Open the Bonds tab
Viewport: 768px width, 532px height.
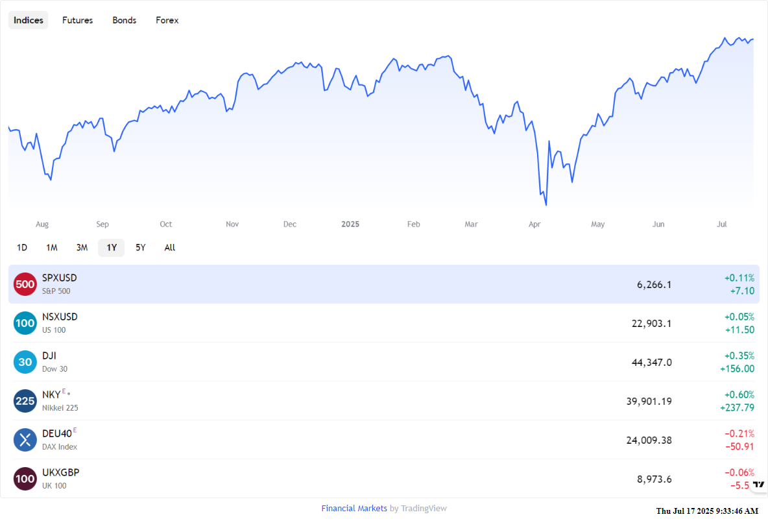click(x=125, y=20)
